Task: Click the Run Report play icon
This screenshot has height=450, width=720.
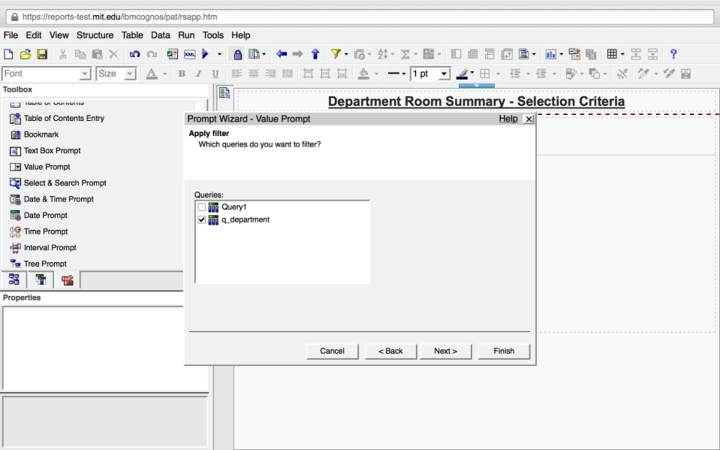Action: click(x=205, y=54)
